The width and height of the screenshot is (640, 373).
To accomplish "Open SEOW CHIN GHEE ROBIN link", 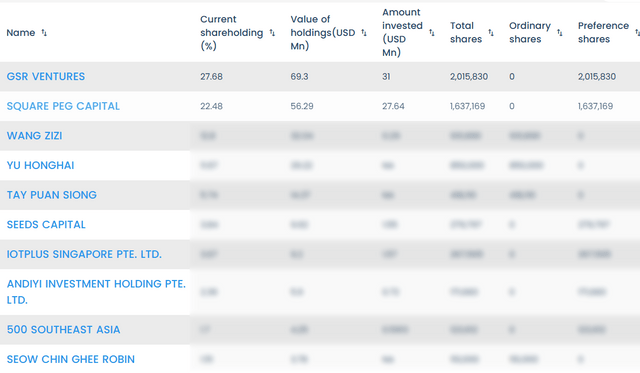I will [x=71, y=359].
